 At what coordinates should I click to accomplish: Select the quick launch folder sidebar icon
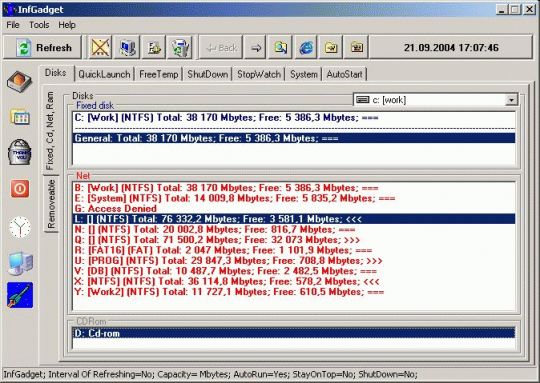tap(20, 117)
